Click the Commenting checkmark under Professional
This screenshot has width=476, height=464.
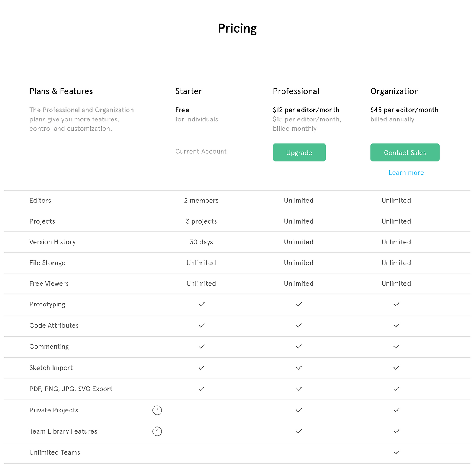(x=299, y=347)
